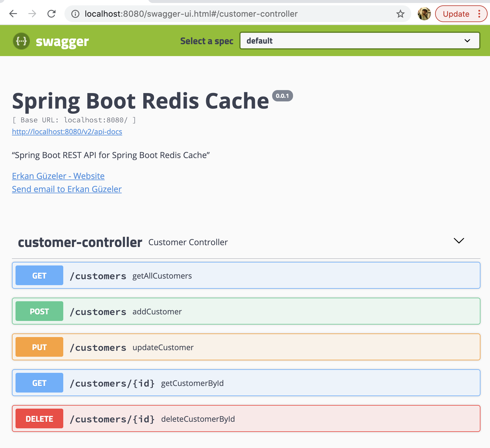Screen dimensions: 490x448
Task: Reload the page with the refresh icon
Action: [x=52, y=14]
